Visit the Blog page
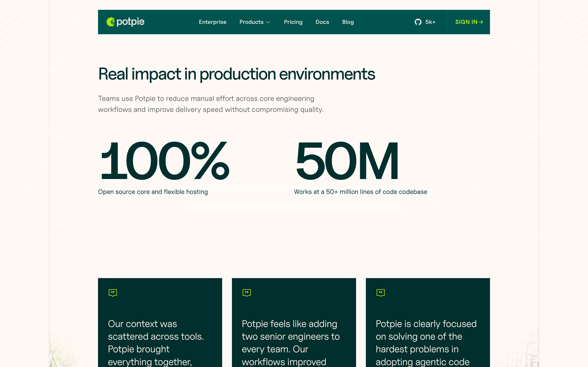 (348, 22)
